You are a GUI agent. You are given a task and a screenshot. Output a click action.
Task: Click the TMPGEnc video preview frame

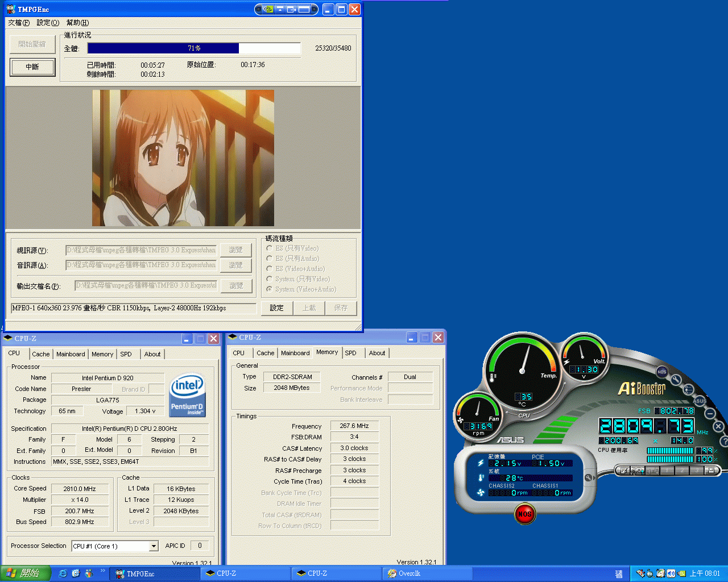(x=183, y=158)
